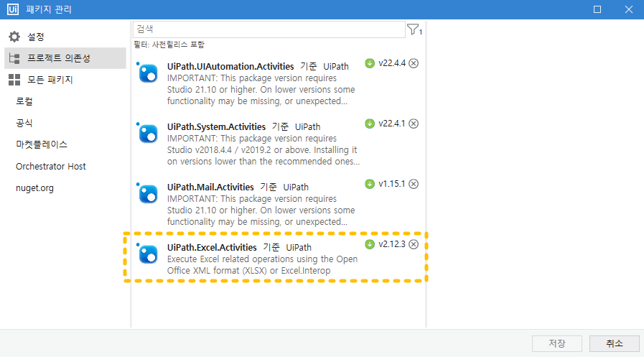Viewport: 644px width, 357px height.
Task: Click the UiPath.UIAutomation.Activities package icon
Action: tap(147, 73)
